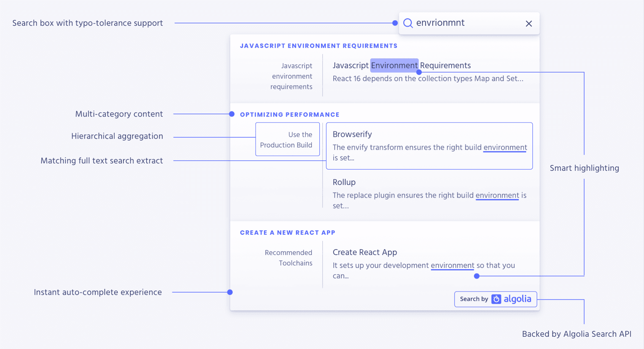
Task: Click the 'JAVASCRIPT ENVIRONMENT REQUIREMENTS' category header
Action: pyautogui.click(x=319, y=46)
